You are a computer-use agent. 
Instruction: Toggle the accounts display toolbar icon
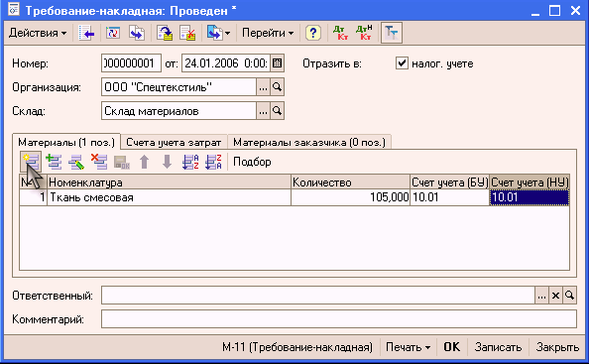392,33
